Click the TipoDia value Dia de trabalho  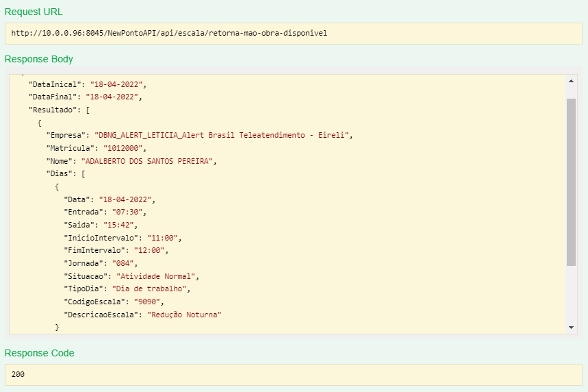pos(150,289)
